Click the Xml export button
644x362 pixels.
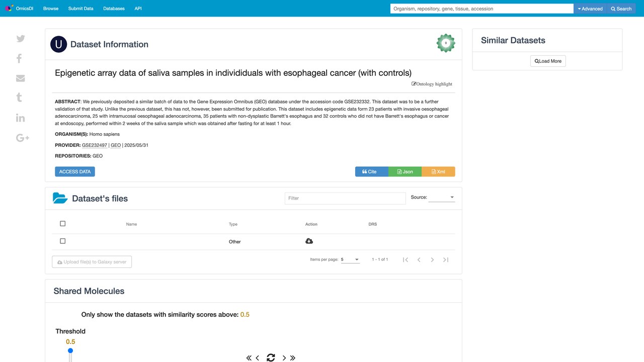[x=438, y=171]
